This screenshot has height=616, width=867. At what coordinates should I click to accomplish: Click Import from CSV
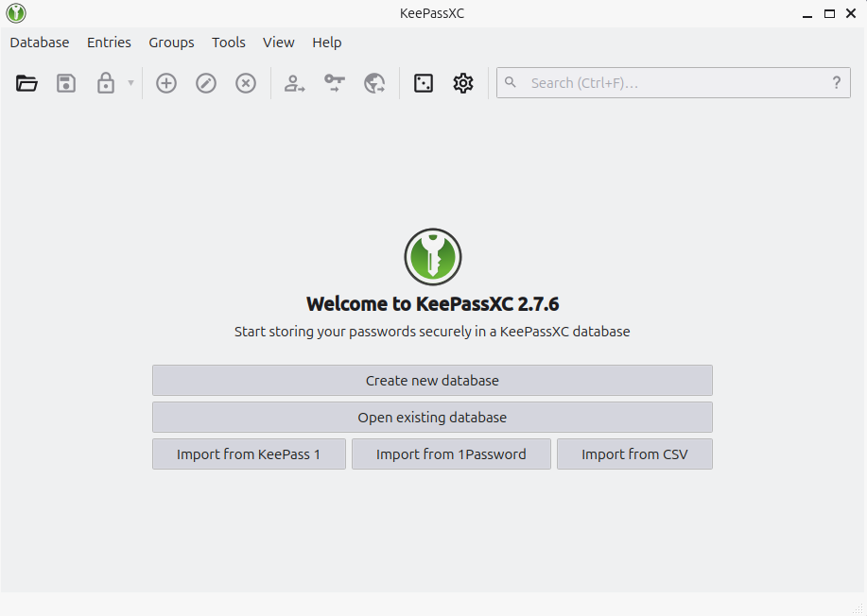pyautogui.click(x=634, y=453)
